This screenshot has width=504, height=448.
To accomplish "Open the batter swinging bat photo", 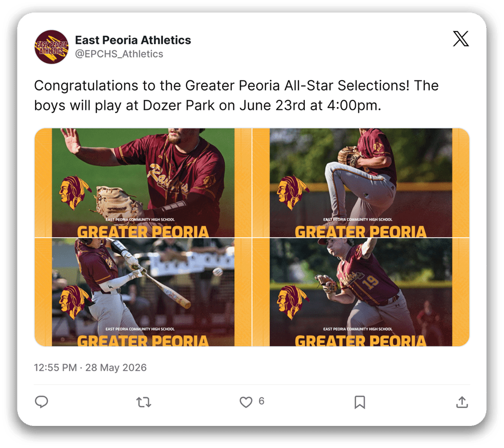I will pos(143,292).
